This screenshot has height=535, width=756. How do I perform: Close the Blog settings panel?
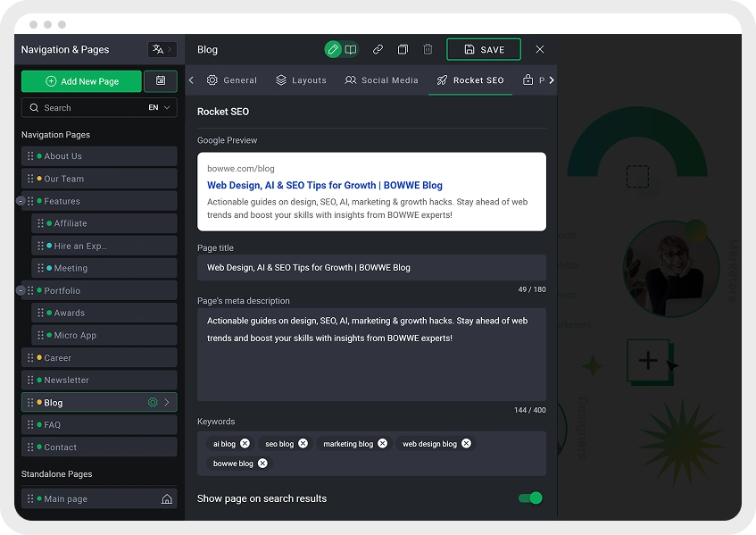click(540, 49)
